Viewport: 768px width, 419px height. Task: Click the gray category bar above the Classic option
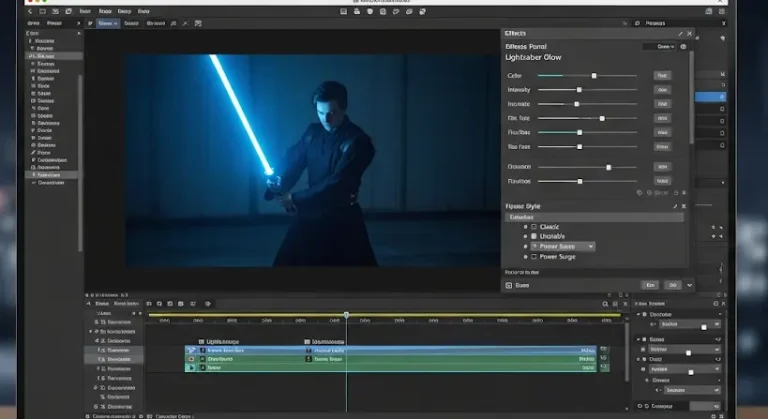click(594, 217)
